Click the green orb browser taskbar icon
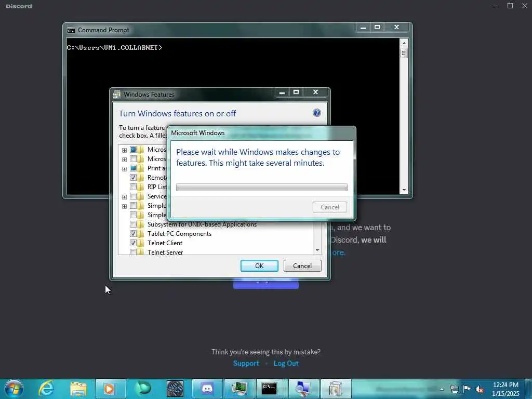Image resolution: width=532 pixels, height=399 pixels. (x=143, y=389)
